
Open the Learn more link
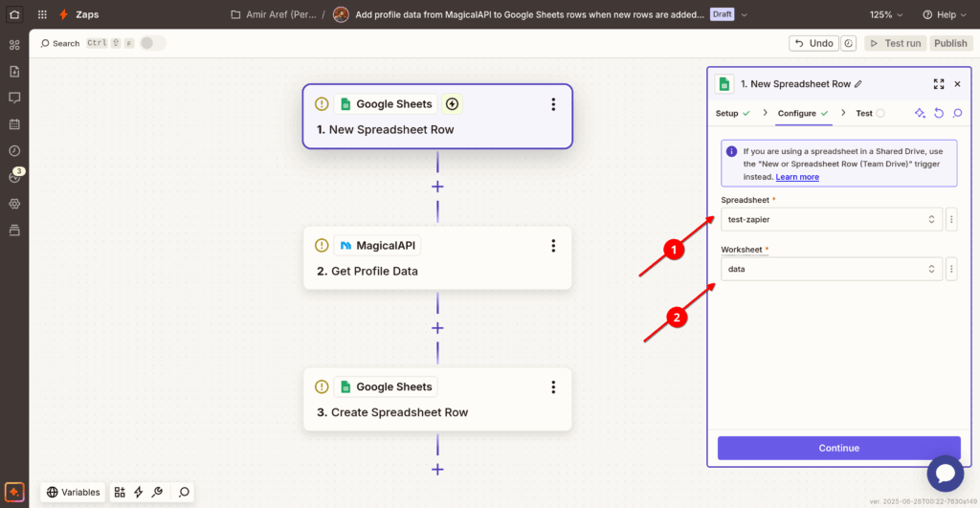pyautogui.click(x=797, y=177)
